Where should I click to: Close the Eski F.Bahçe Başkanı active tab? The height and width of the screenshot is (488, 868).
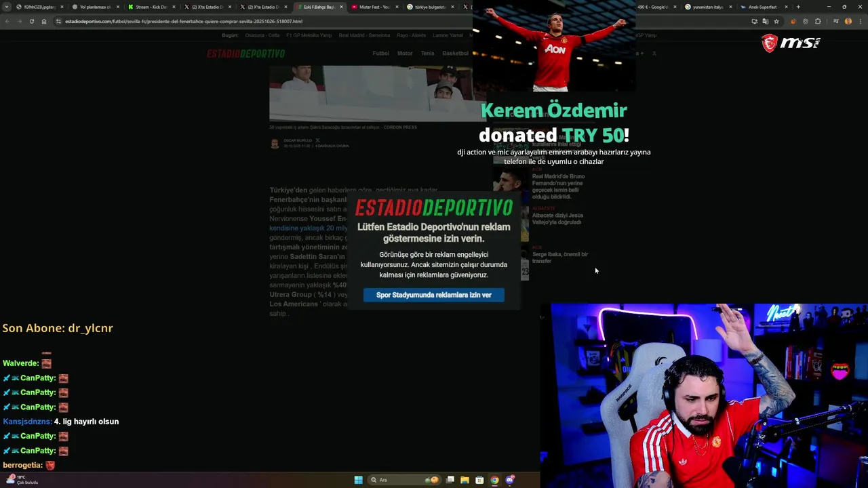click(x=341, y=7)
